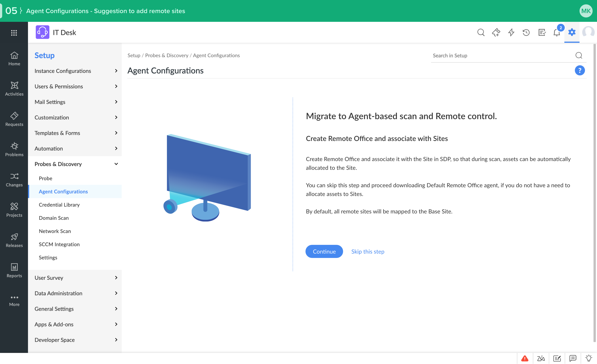Open the AI sparkle assistant icon

click(496, 33)
